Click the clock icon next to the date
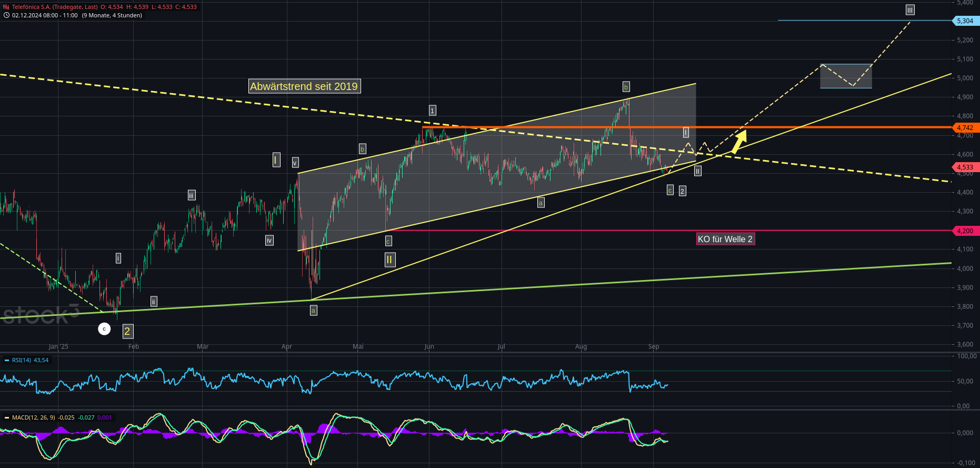Viewport: 980px width, 468px height. coord(6,15)
